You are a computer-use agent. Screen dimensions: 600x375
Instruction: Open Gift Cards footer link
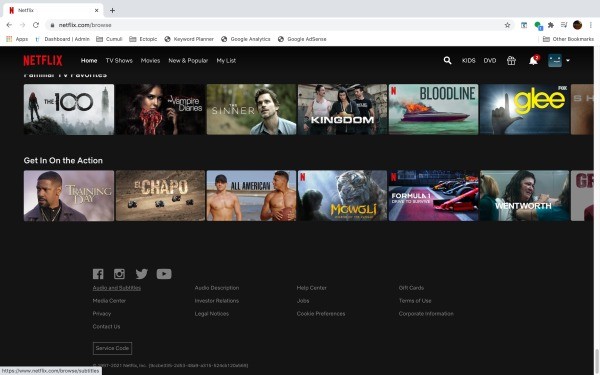pos(411,288)
